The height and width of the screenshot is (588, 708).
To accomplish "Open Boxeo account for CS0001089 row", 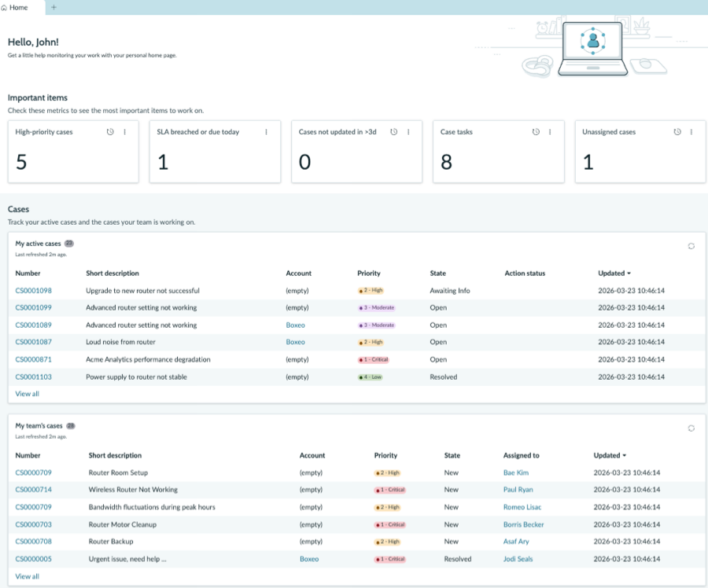I will coord(295,325).
